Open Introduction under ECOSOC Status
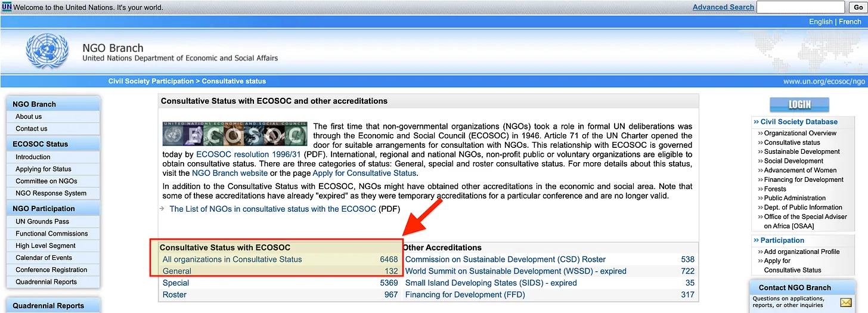Screen dimensions: 868x313 click(x=33, y=157)
